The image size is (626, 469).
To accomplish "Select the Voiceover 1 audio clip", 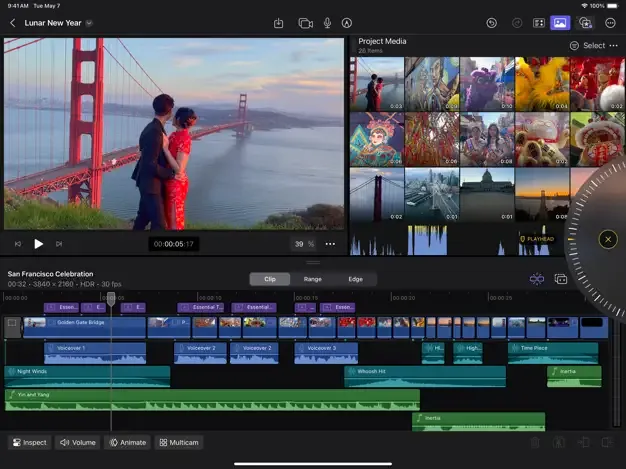I will coord(95,353).
